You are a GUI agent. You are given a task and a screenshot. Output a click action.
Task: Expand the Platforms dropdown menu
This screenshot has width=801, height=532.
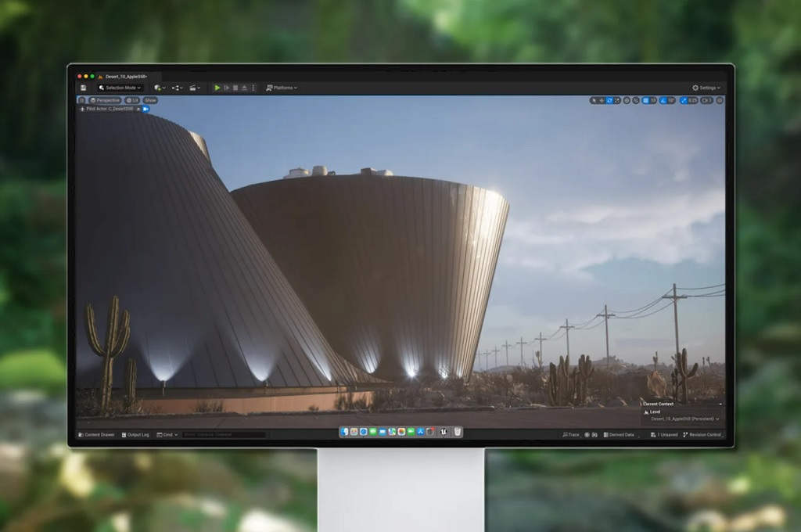point(282,88)
